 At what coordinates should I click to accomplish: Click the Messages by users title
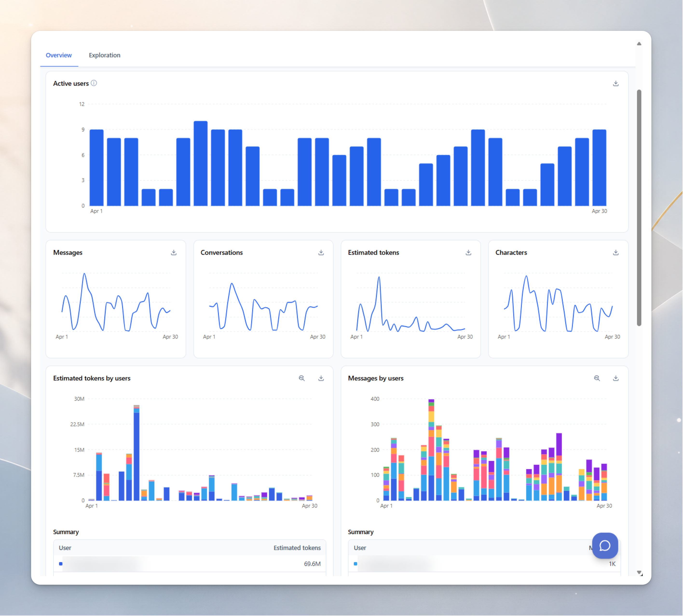click(x=376, y=378)
